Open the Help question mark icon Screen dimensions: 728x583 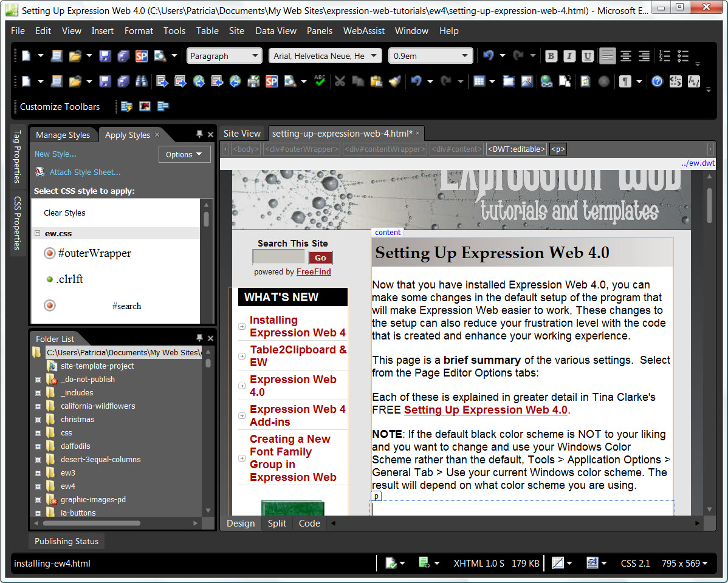tap(657, 82)
